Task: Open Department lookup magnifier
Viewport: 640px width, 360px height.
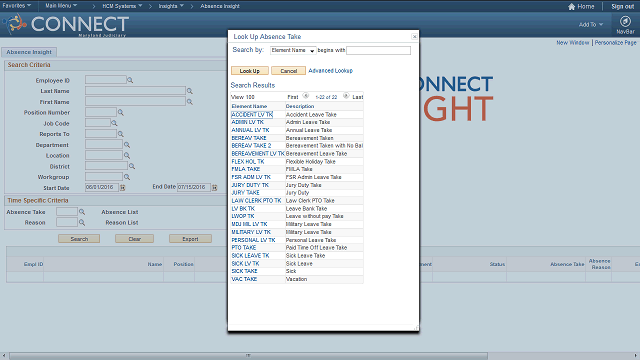Action: [127, 145]
